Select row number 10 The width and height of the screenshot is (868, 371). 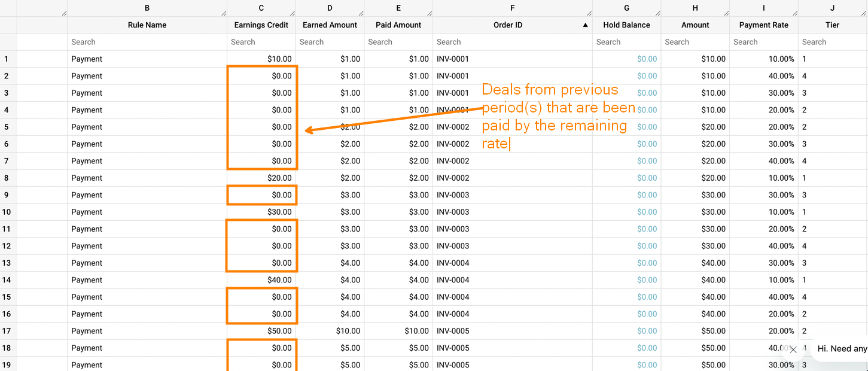pos(8,212)
